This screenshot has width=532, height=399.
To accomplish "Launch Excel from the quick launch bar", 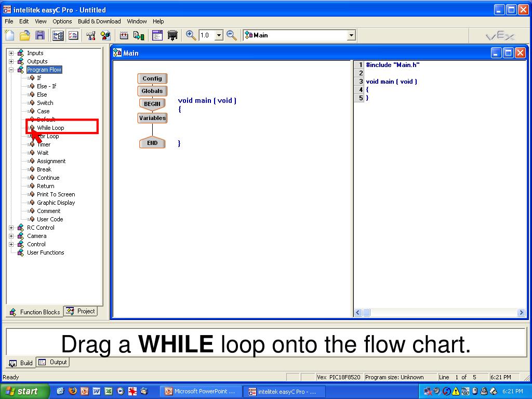I will 108,391.
